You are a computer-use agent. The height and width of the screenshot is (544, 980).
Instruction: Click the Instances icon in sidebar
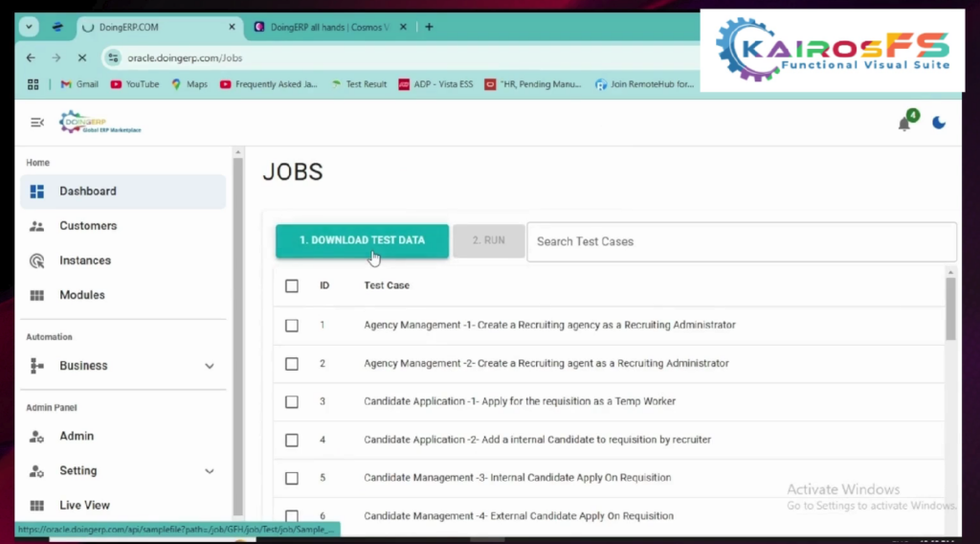pos(37,261)
